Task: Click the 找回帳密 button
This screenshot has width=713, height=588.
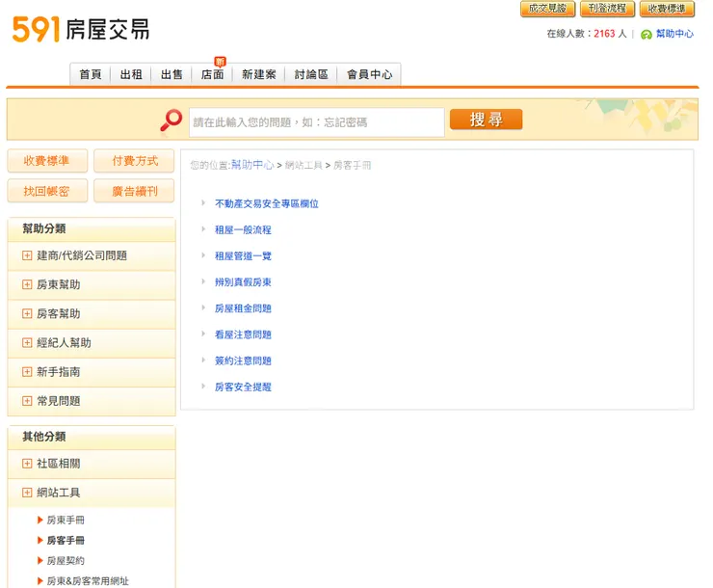Action: [x=47, y=191]
